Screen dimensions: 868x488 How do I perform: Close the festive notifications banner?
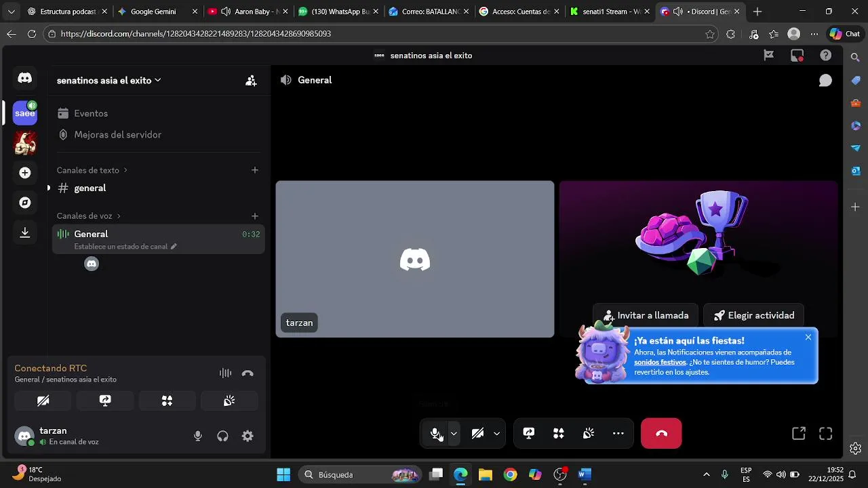point(808,338)
